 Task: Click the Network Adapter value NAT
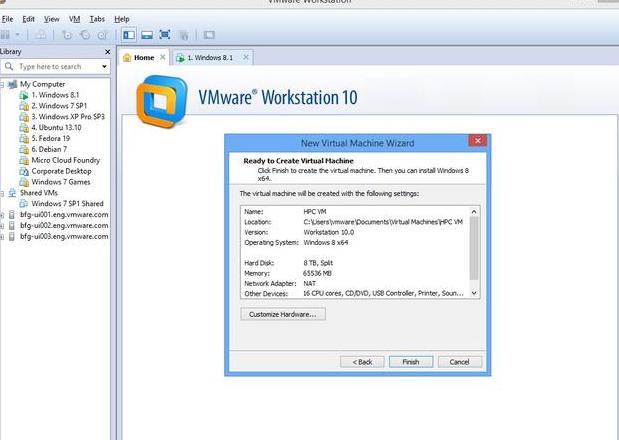tap(309, 283)
